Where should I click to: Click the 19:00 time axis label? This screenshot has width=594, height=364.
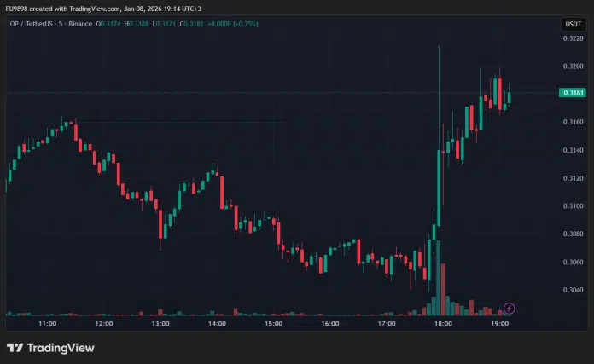(x=500, y=324)
